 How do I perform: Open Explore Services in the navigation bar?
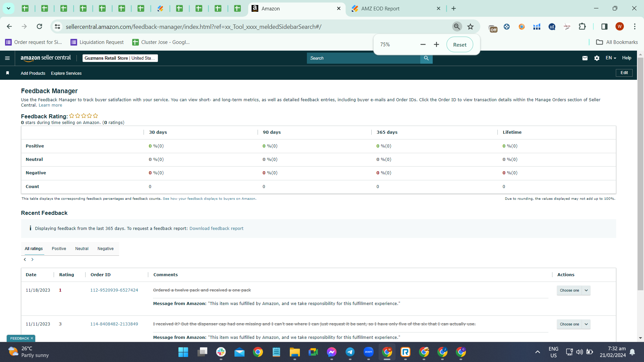click(66, 73)
